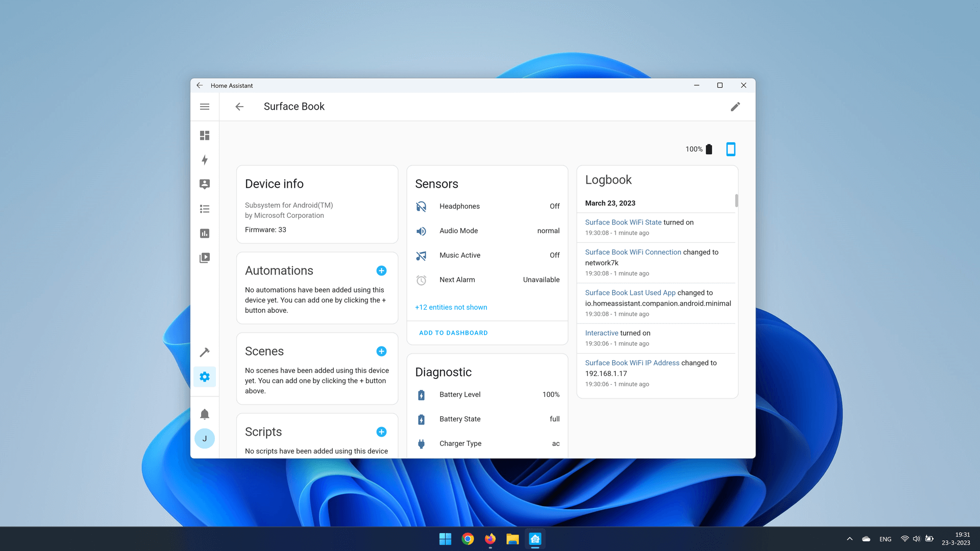980x551 pixels.
Task: Click the back navigation arrow
Action: [x=239, y=106]
